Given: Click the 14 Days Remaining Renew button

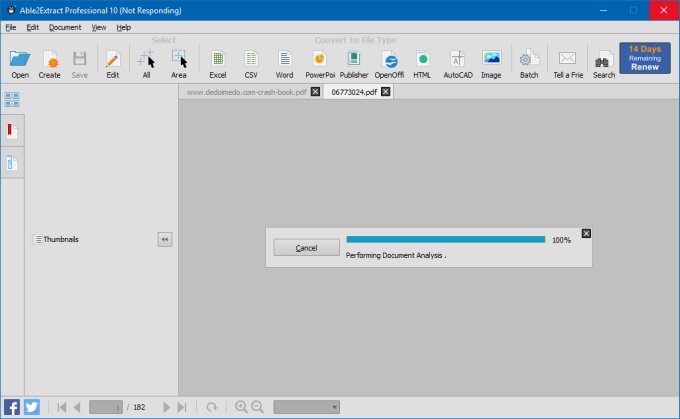Looking at the screenshot, I should pos(644,58).
